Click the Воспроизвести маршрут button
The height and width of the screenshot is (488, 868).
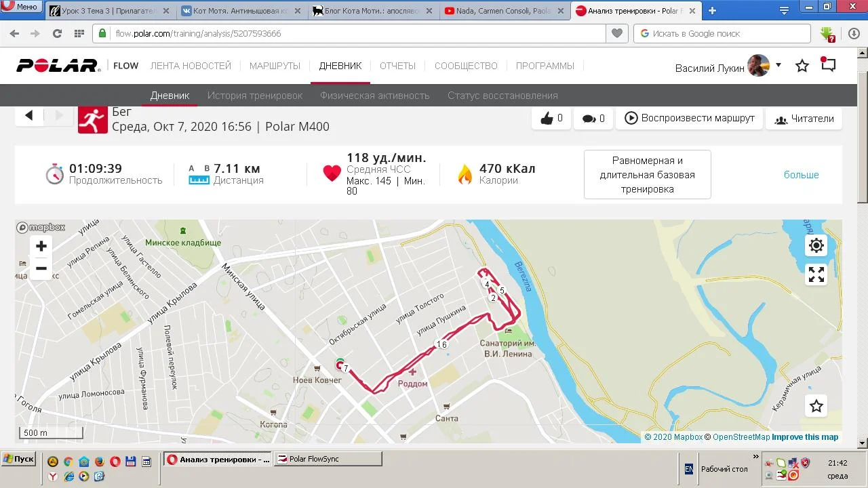pyautogui.click(x=690, y=118)
